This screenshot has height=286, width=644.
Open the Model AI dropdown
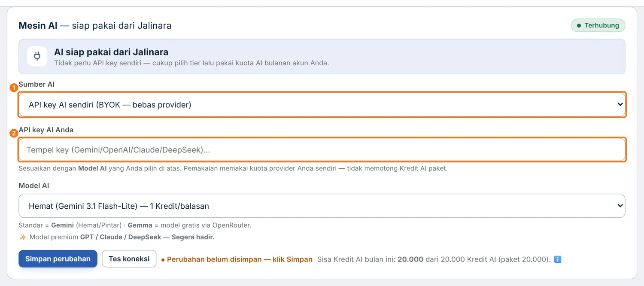pos(322,206)
